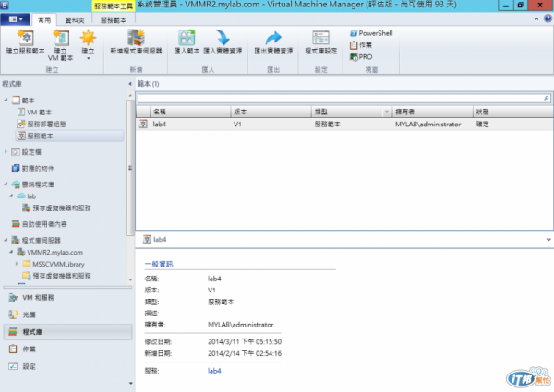Open the 作業 workspace in navigation
The height and width of the screenshot is (392, 554).
coord(67,349)
